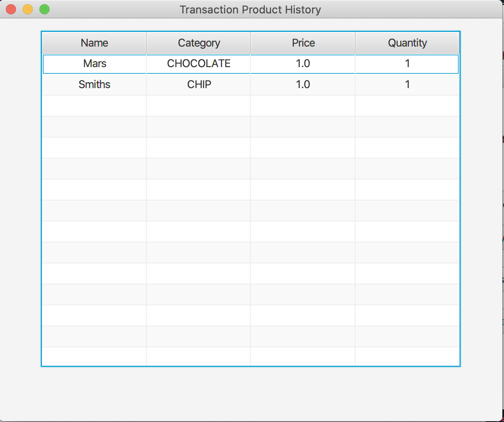This screenshot has width=504, height=422.
Task: Click the quantity cell for Smiths
Action: tap(407, 84)
